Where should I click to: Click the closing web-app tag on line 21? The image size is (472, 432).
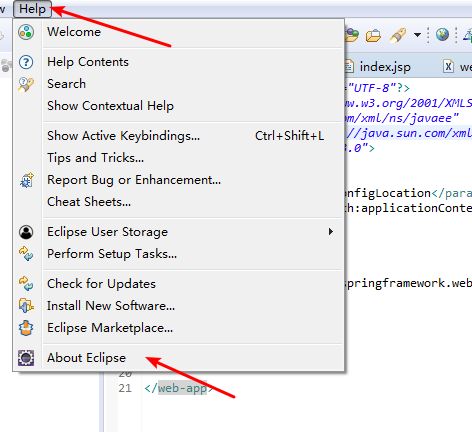[x=179, y=388]
